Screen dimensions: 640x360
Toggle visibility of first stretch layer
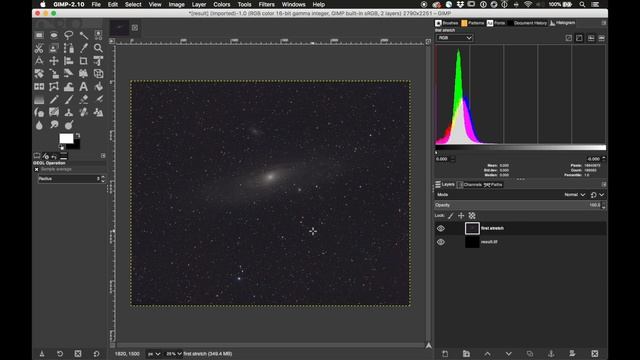(441, 229)
